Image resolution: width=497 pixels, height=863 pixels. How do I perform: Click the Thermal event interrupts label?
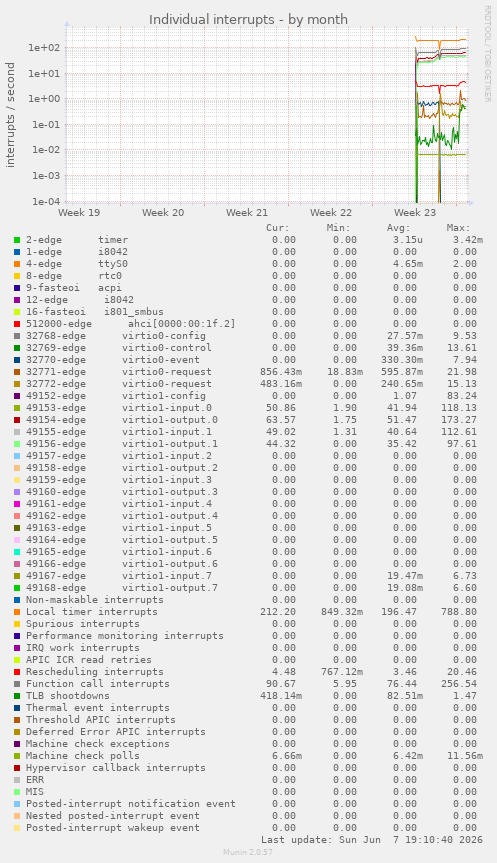click(98, 708)
